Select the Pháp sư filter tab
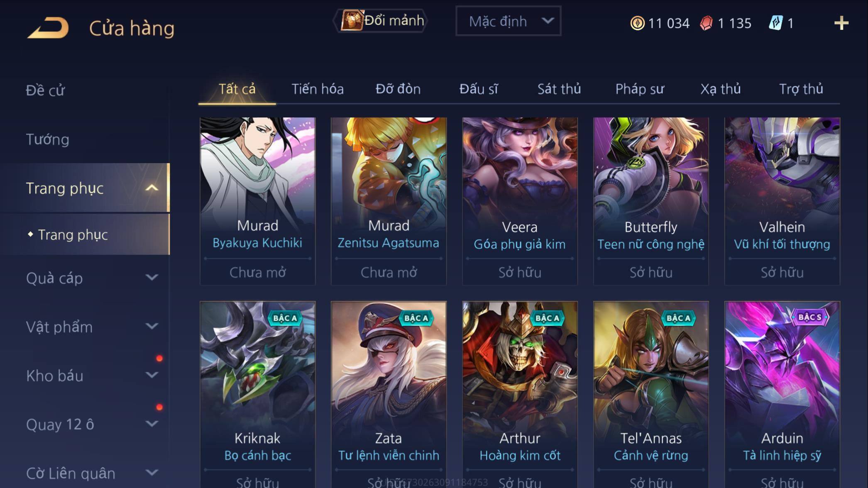Screen dimensions: 868x488 (640, 89)
